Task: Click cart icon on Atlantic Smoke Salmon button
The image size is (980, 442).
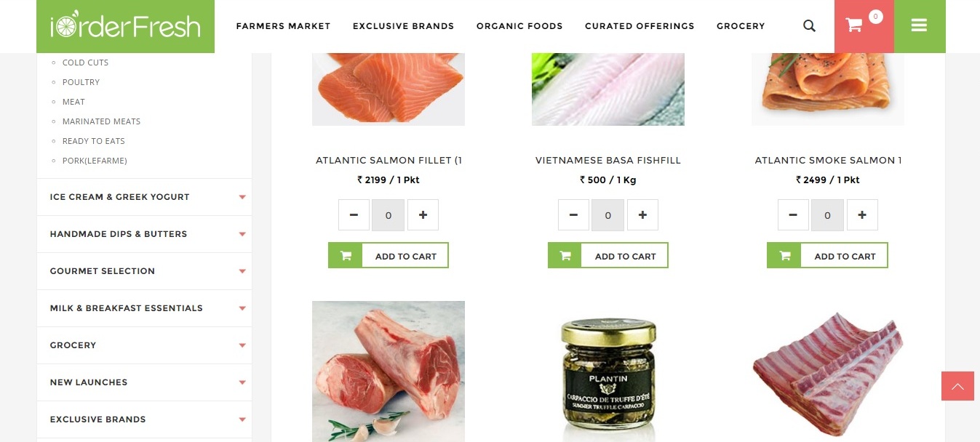Action: point(784,255)
